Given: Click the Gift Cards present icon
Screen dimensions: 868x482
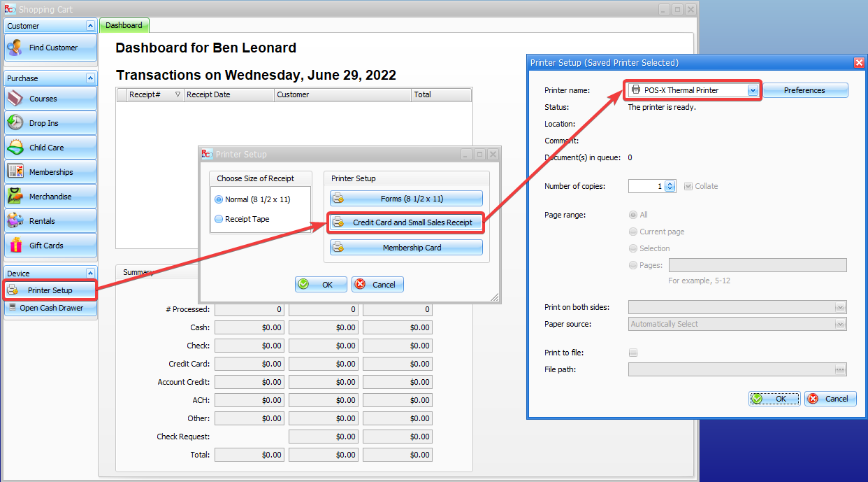Looking at the screenshot, I should (15, 246).
